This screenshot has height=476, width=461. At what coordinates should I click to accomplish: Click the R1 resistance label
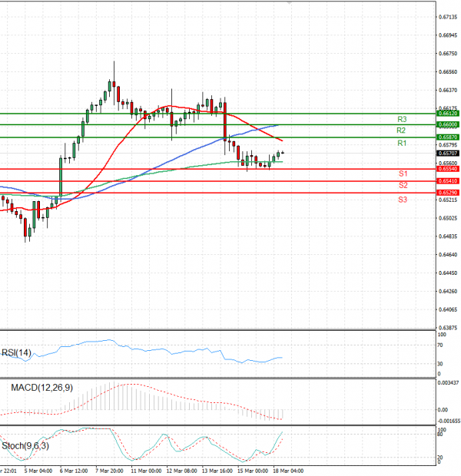coord(402,143)
